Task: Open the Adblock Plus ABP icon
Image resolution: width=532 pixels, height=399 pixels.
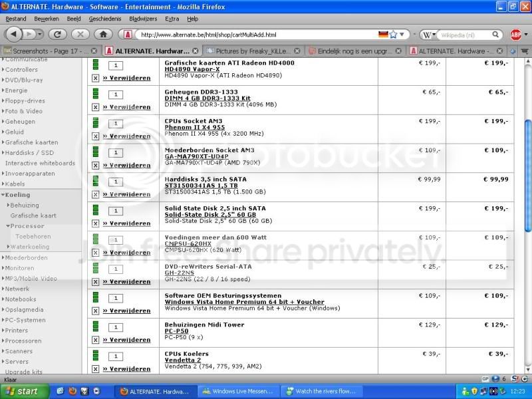Action: point(516,35)
